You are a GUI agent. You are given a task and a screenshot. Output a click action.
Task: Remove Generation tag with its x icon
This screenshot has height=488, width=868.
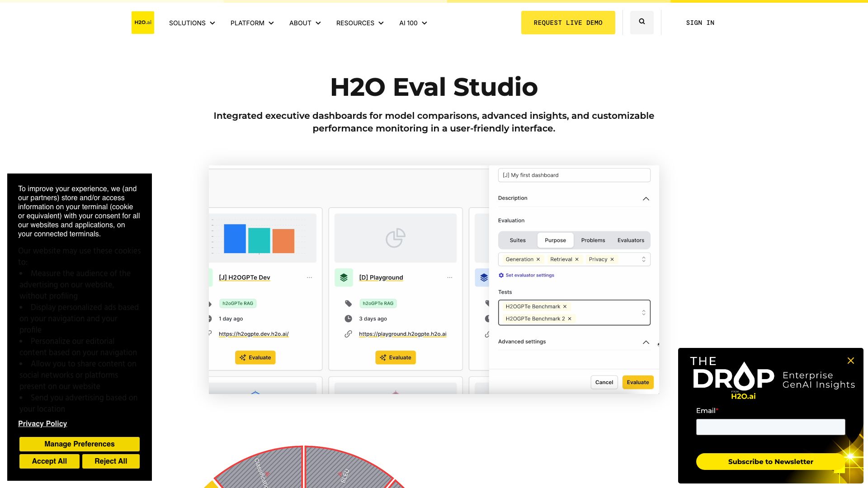[x=538, y=259]
